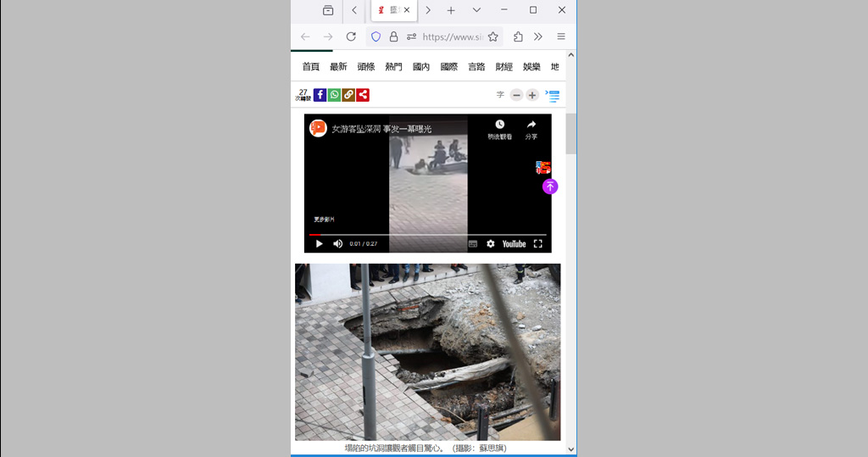Image resolution: width=868 pixels, height=457 pixels.
Task: Enter fullscreen on the video player
Action: [537, 244]
